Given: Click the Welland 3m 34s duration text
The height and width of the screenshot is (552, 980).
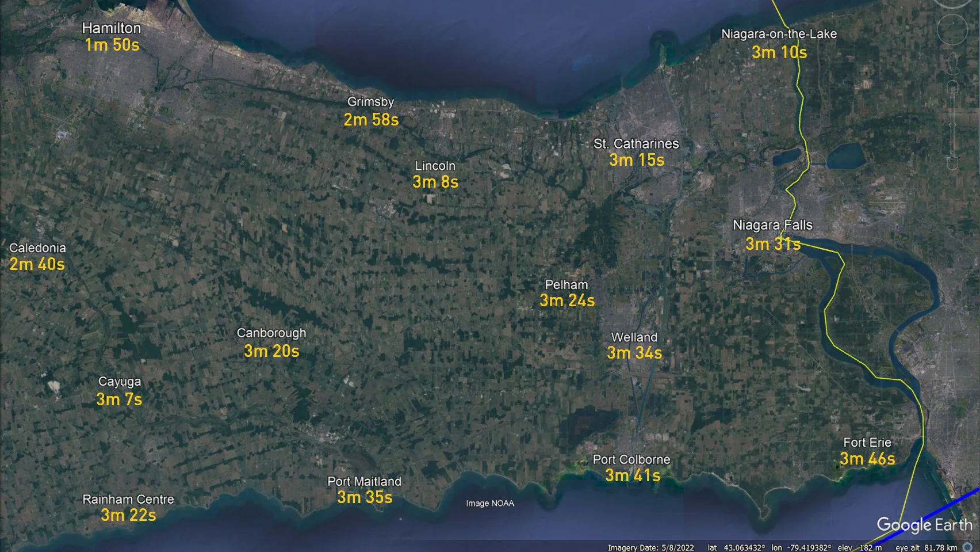Looking at the screenshot, I should click(x=634, y=353).
